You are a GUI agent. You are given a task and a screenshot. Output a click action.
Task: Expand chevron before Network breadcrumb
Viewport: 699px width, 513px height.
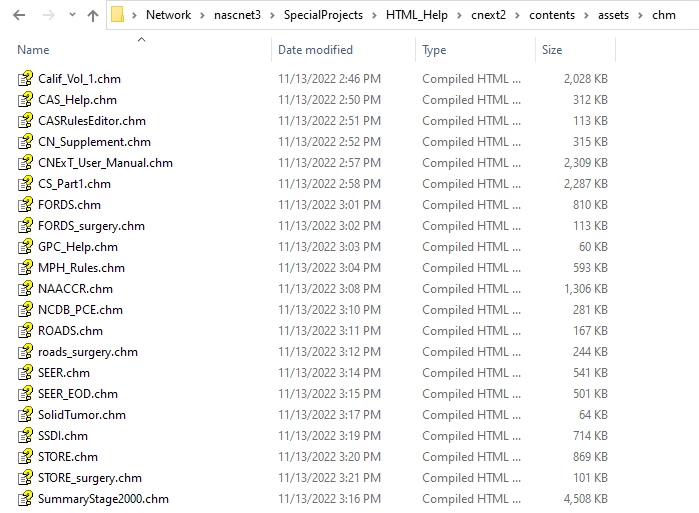(x=134, y=16)
